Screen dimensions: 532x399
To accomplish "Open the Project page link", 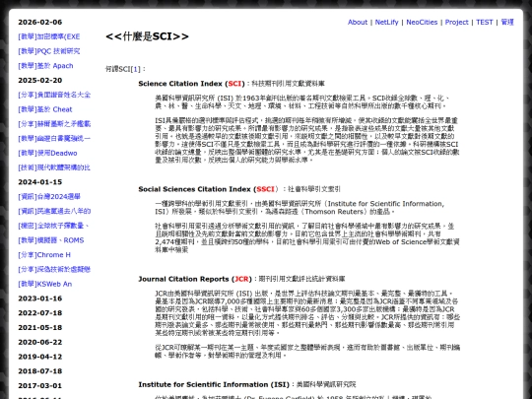I will (x=456, y=22).
